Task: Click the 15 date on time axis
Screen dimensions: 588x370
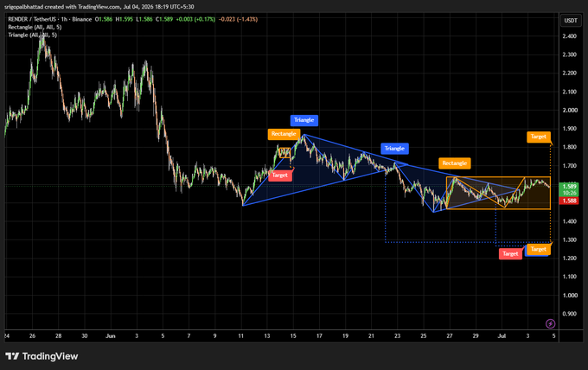Action: pyautogui.click(x=293, y=336)
